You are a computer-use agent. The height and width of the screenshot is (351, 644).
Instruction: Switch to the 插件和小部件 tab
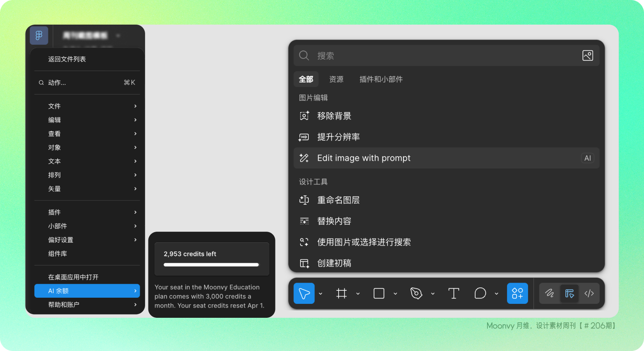[x=381, y=79]
